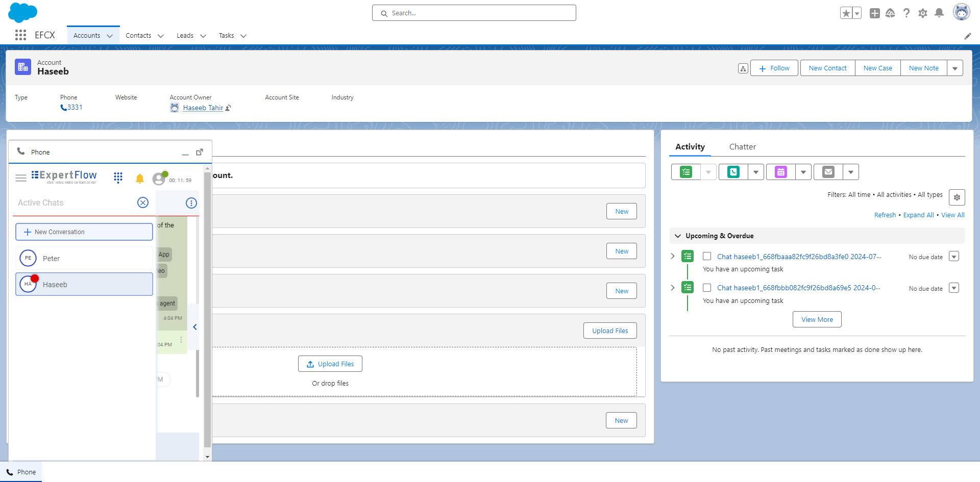Click the New Task icon in Activity
Image resolution: width=980 pixels, height=482 pixels.
[x=686, y=172]
